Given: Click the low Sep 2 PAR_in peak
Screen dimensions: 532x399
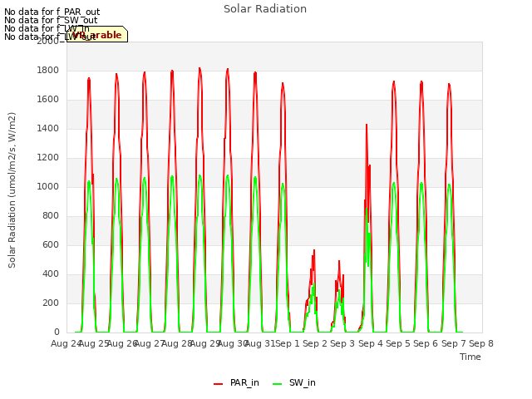Looking at the screenshot, I should tap(314, 251).
